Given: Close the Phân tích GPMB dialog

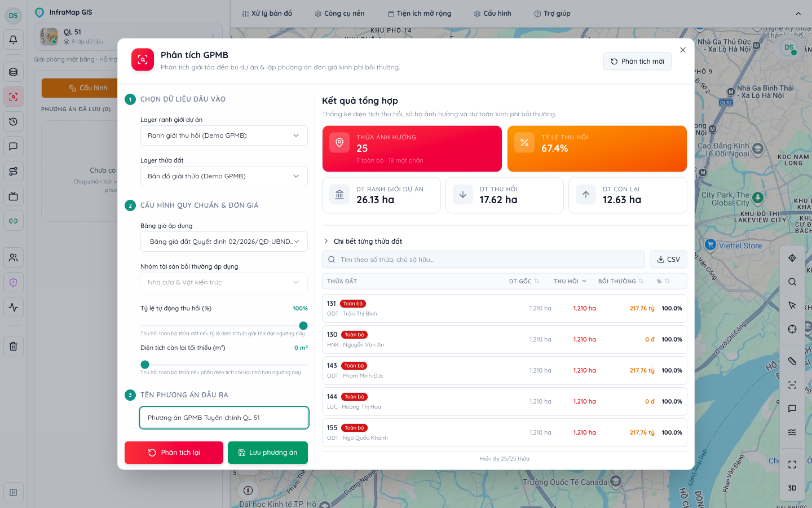Looking at the screenshot, I should click(683, 50).
